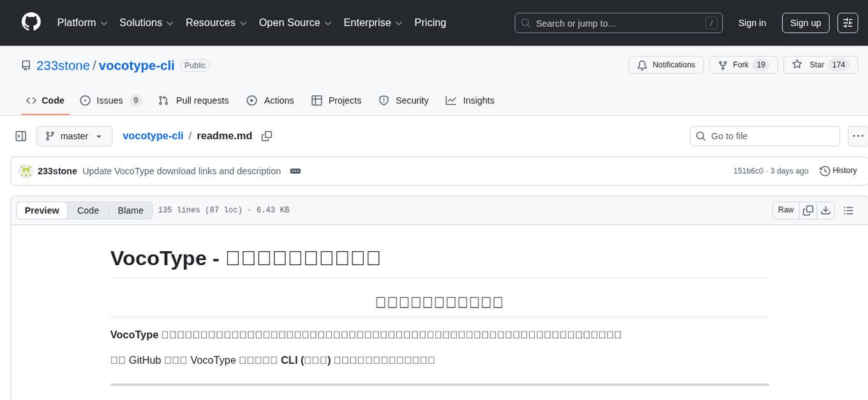Viewport: 868px width, 400px height.
Task: Switch to the Blame tab
Action: [130, 210]
